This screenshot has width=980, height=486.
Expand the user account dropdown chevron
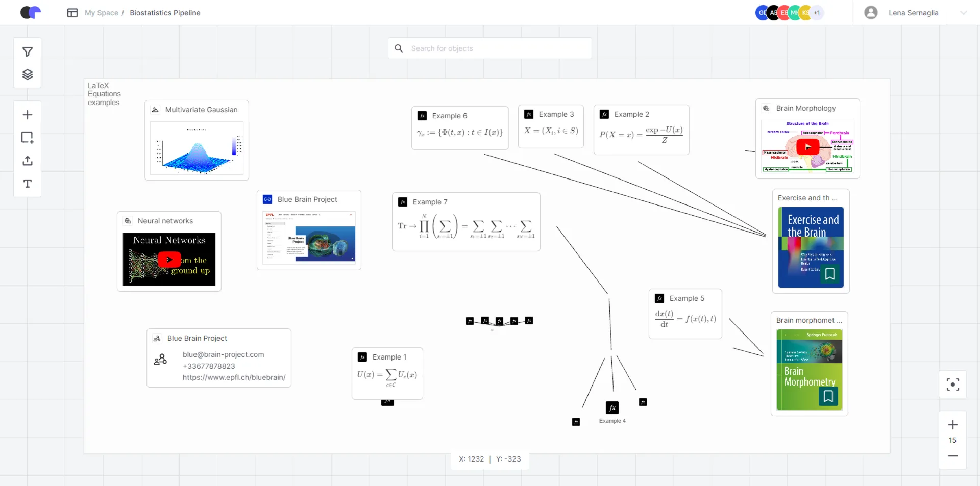point(963,13)
